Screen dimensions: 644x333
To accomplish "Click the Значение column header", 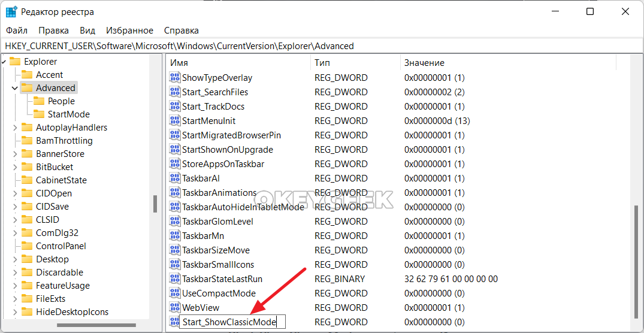I will coord(424,62).
